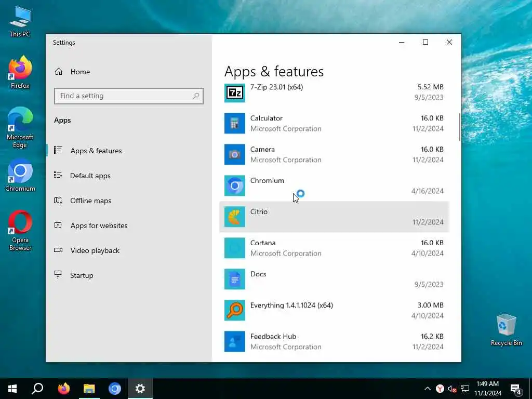Viewport: 532px width, 399px height.
Task: Click the 5.52 MB size of 7-Zip
Action: point(430,87)
